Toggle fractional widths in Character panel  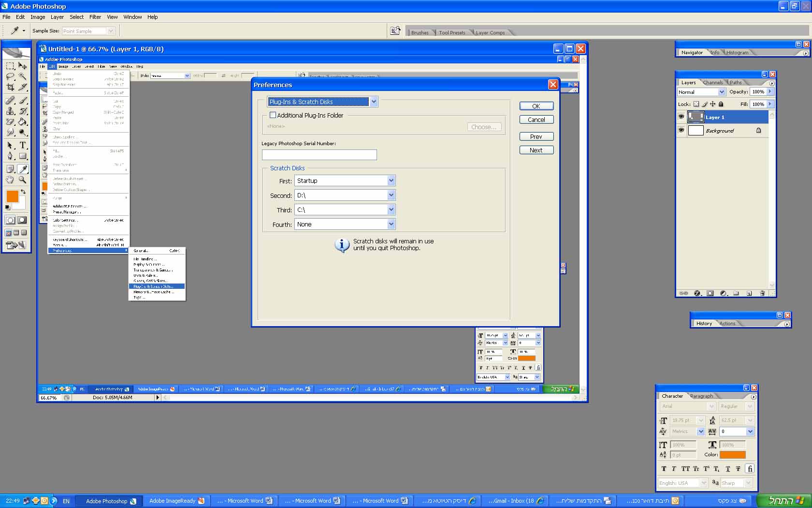tap(750, 468)
